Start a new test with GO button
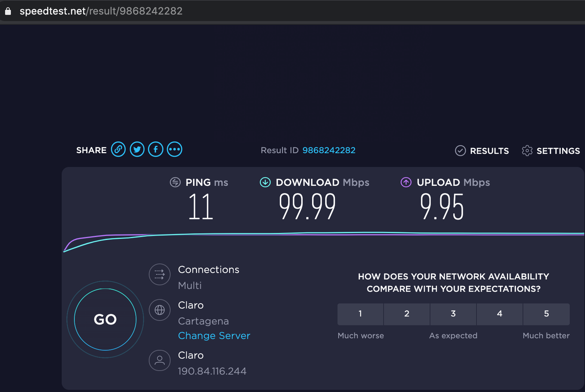Image resolution: width=585 pixels, height=392 pixels. click(x=105, y=319)
